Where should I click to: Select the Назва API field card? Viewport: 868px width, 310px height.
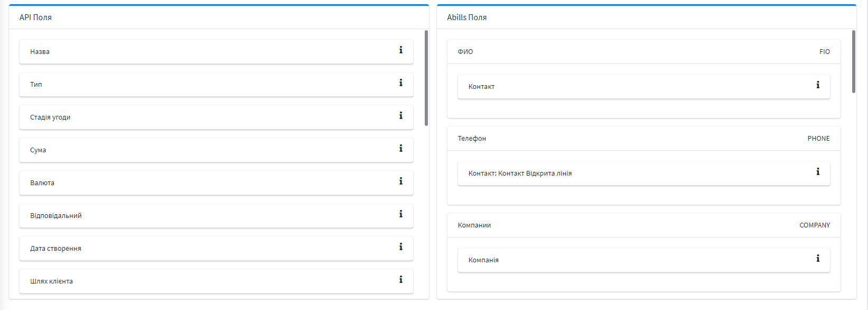click(x=211, y=52)
